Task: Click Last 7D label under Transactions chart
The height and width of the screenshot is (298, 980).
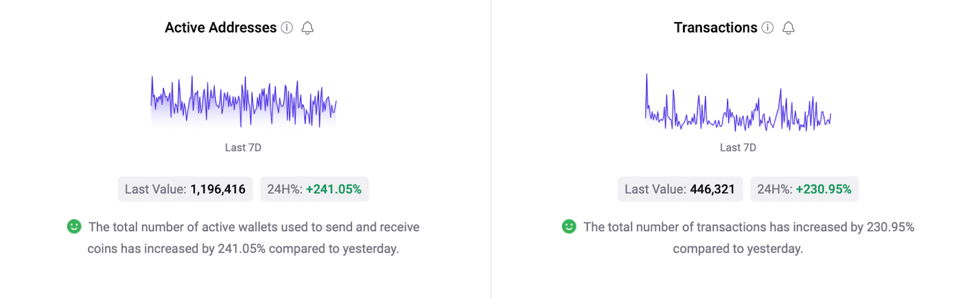Action: point(738,147)
